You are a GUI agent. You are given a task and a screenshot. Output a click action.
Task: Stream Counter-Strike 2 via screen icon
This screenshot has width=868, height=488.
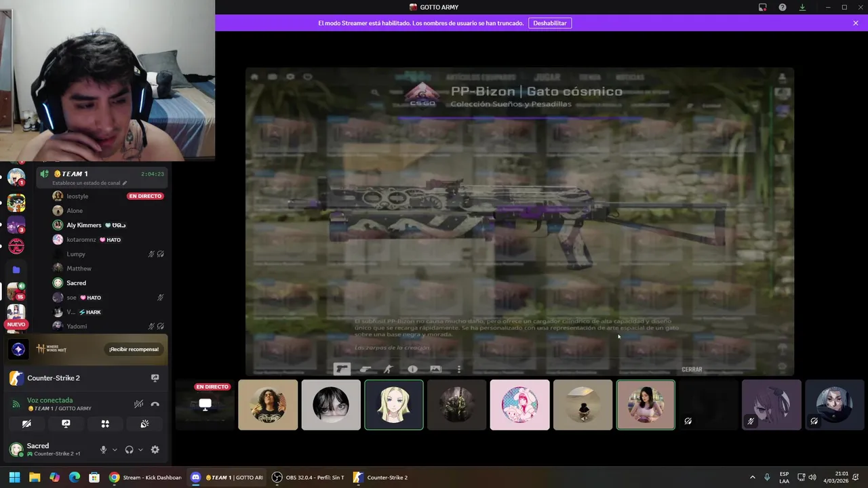click(155, 378)
